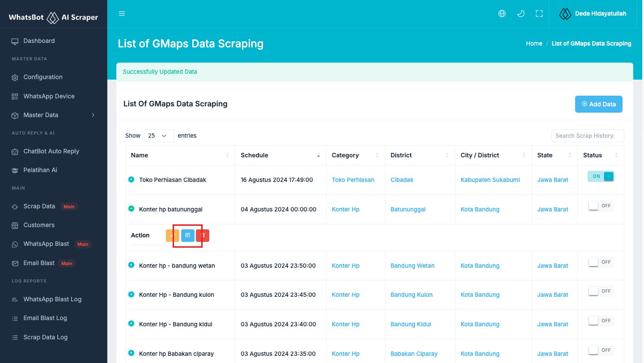Expand row details for Konter Hp - Bandung kulon
The width and height of the screenshot is (644, 363).
tap(131, 295)
